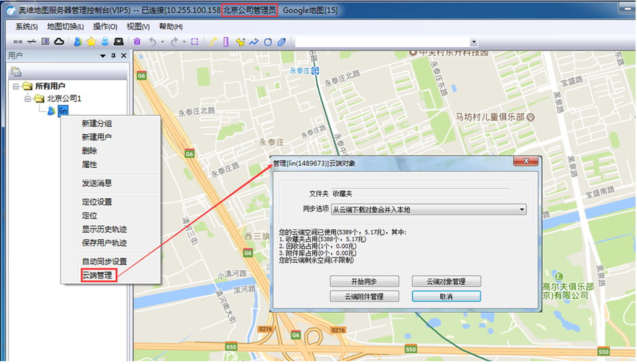Select the draw polyline track tool

pyautogui.click(x=254, y=42)
